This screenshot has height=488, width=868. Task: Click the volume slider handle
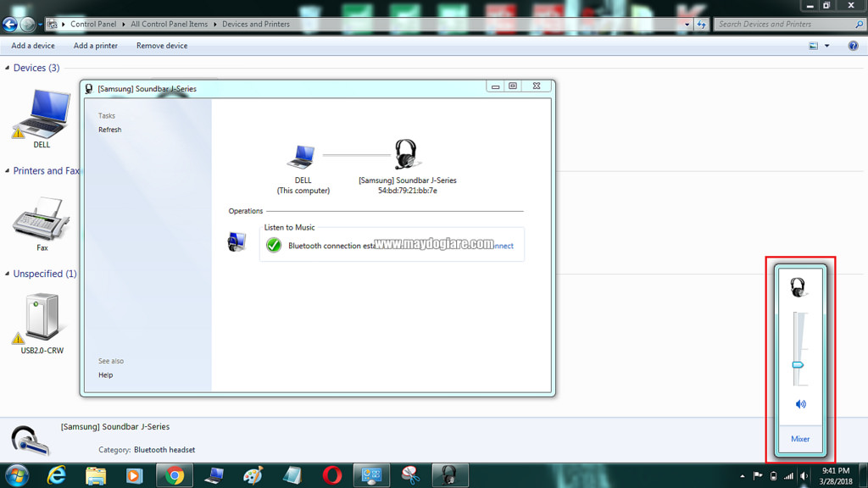(x=798, y=365)
